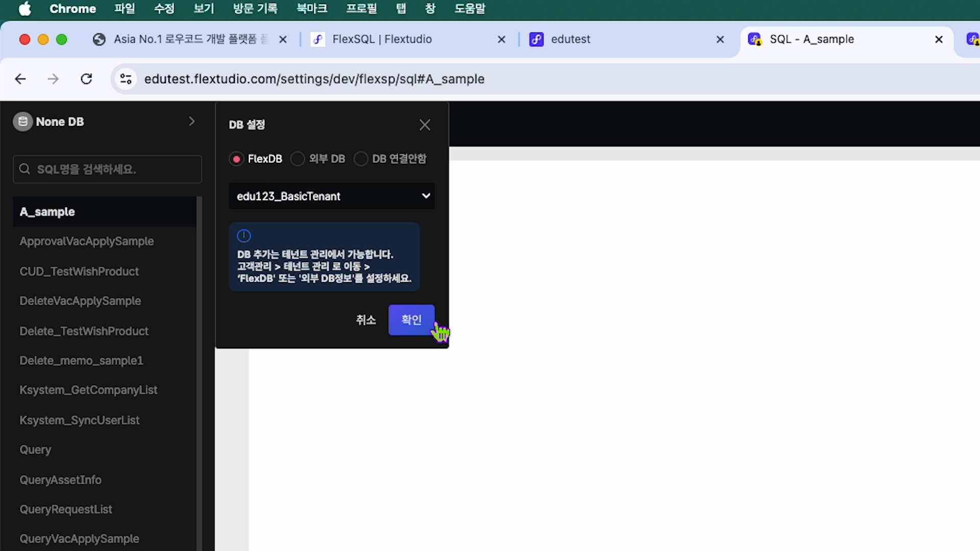Viewport: 980px width, 551px height.
Task: Close the edutest tab
Action: (720, 39)
